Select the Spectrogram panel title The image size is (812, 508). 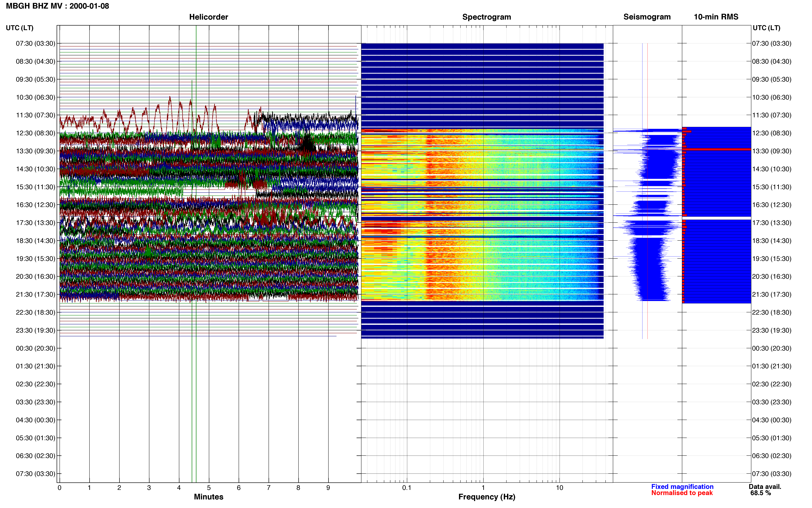487,17
